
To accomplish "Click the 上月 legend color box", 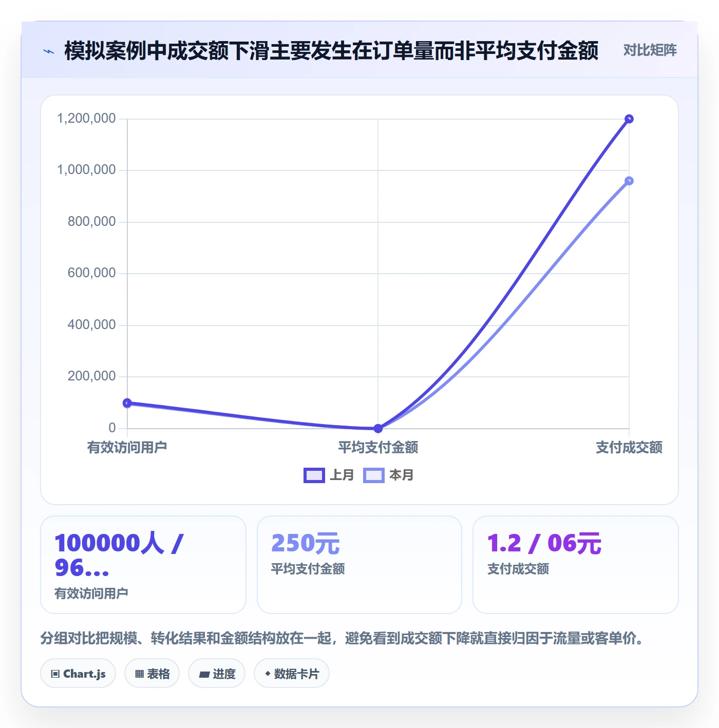I will click(314, 475).
